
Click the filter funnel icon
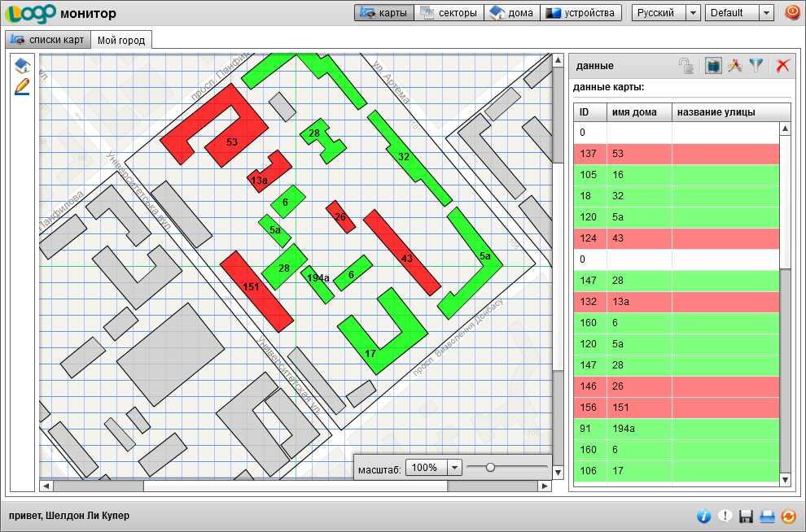point(757,66)
